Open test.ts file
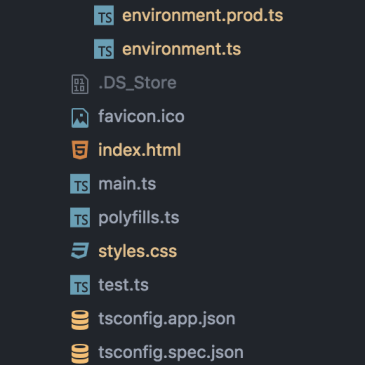 123,285
